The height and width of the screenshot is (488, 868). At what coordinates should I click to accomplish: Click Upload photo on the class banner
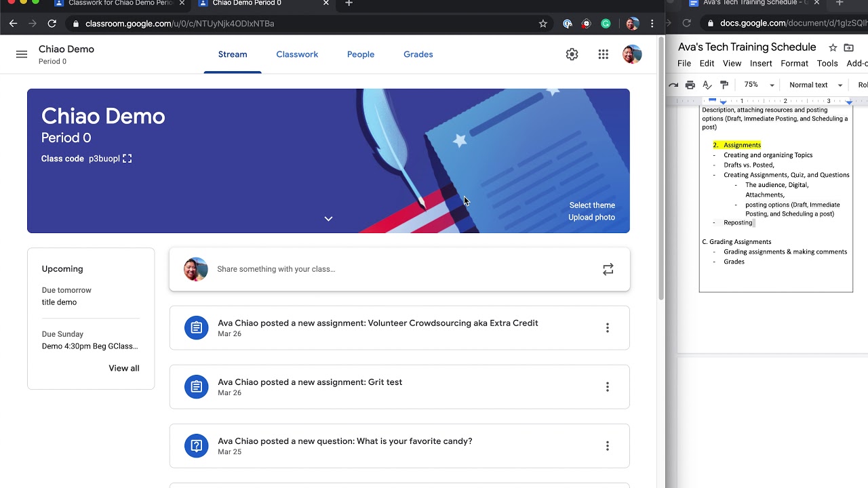click(591, 218)
